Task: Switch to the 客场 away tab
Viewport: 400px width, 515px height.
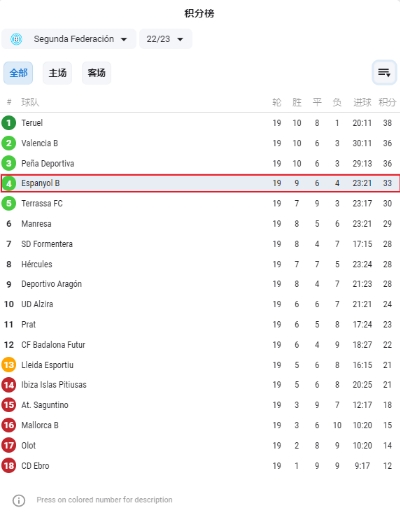Action: point(96,73)
